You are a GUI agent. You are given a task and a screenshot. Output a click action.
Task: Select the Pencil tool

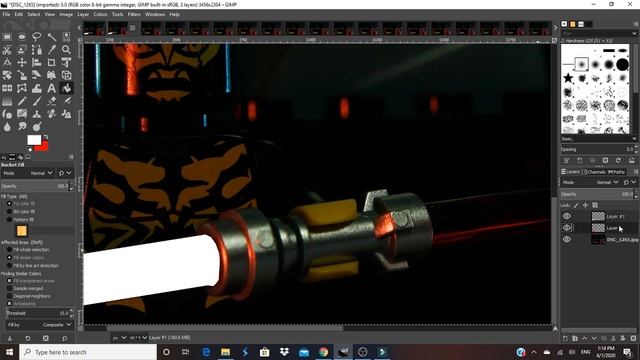point(22,101)
